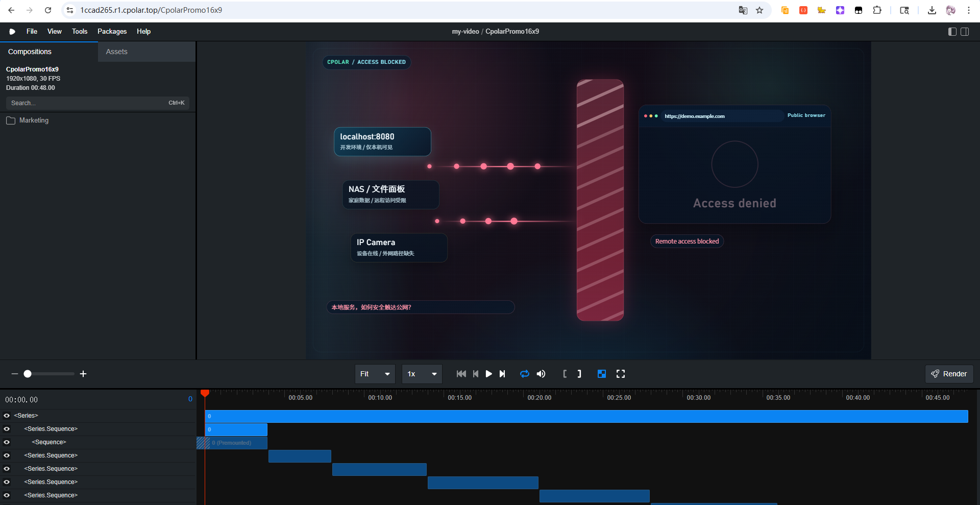Screen dimensions: 980x505
Task: Mute the preview audio
Action: 541,374
